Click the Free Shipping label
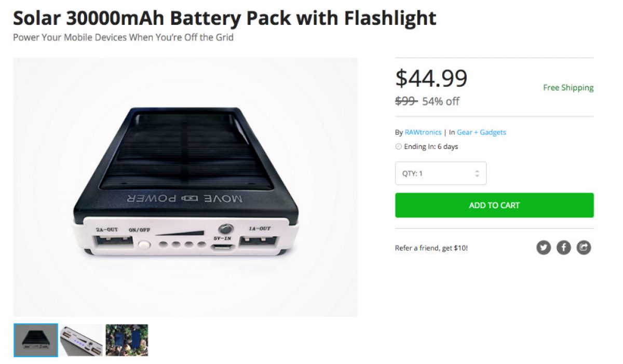The height and width of the screenshot is (364, 623). [x=568, y=88]
